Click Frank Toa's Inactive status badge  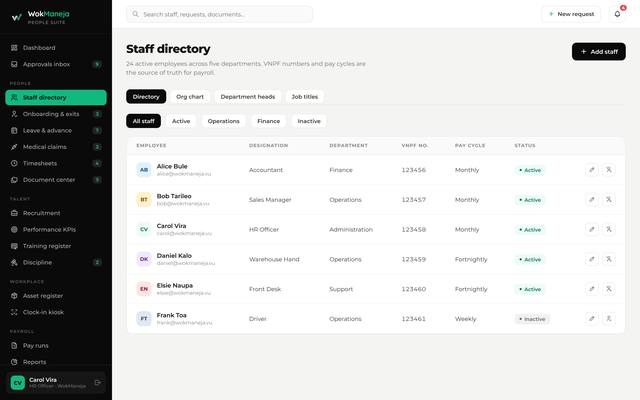[x=532, y=319]
